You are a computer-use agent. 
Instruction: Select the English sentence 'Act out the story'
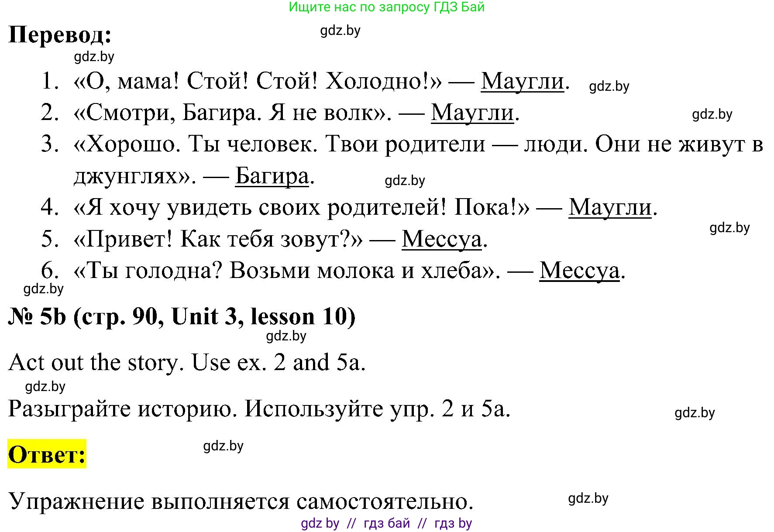tap(94, 362)
